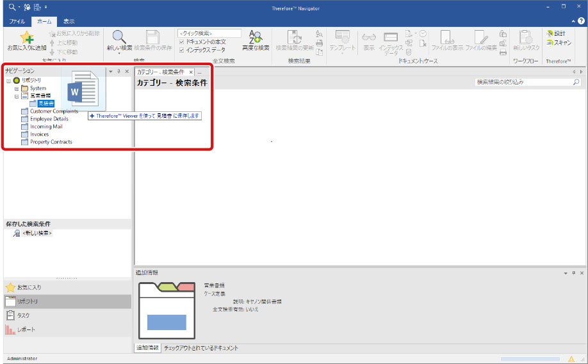Viewport: 588px width, 364px height.
Task: Click the クイック検索 input field
Action: (209, 33)
